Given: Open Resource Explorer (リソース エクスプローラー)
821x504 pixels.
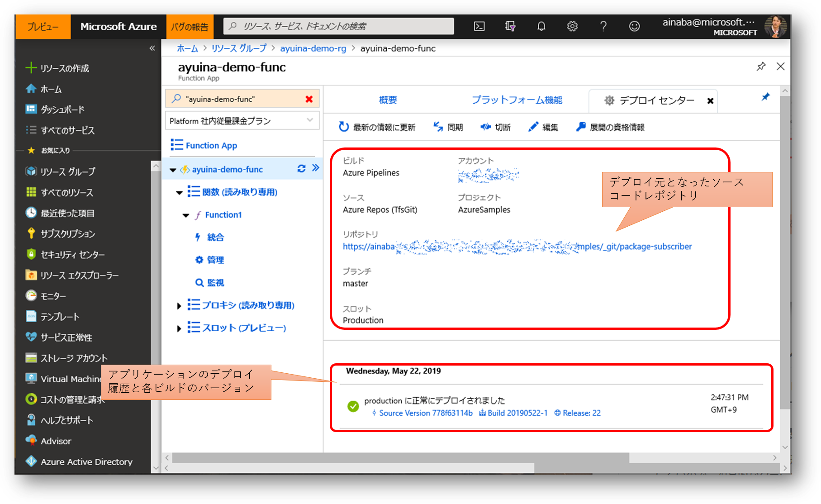Looking at the screenshot, I should pos(72,275).
